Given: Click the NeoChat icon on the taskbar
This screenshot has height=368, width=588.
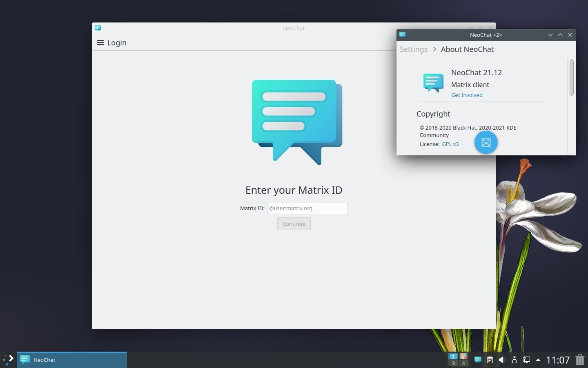Looking at the screenshot, I should 25,360.
